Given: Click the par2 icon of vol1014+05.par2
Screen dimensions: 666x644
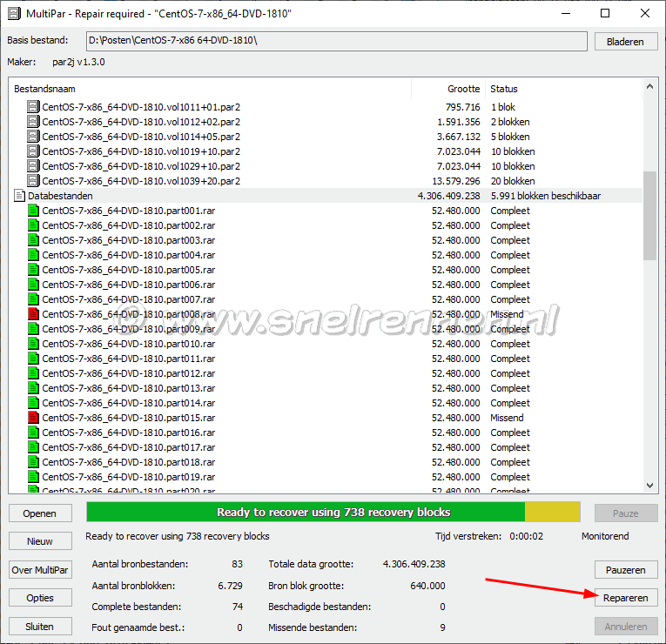Looking at the screenshot, I should coord(34,137).
